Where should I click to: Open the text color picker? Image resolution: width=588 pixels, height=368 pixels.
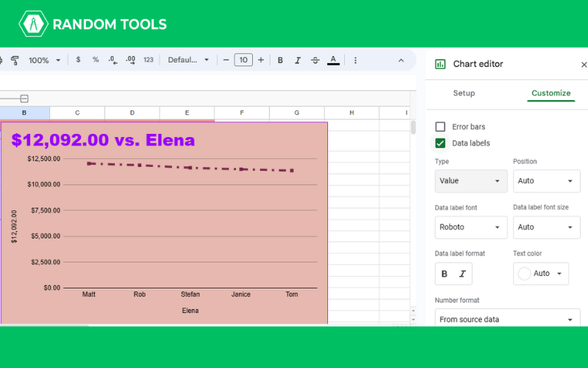point(333,60)
